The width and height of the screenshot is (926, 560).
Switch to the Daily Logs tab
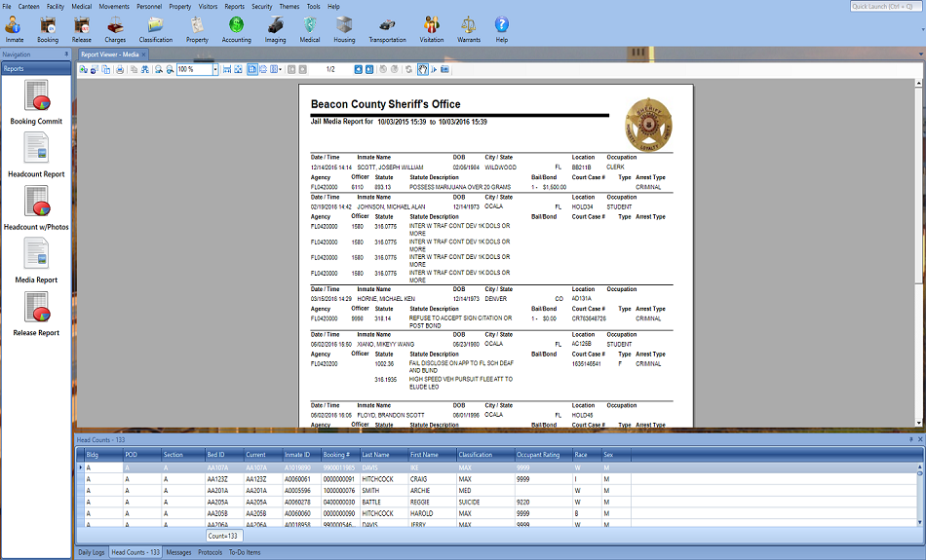point(92,552)
